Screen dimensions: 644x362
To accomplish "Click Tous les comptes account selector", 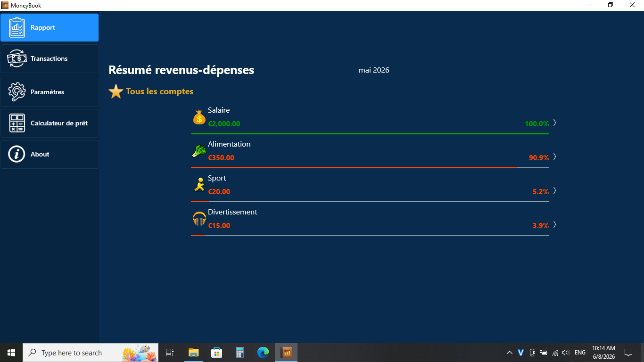I will [x=160, y=91].
